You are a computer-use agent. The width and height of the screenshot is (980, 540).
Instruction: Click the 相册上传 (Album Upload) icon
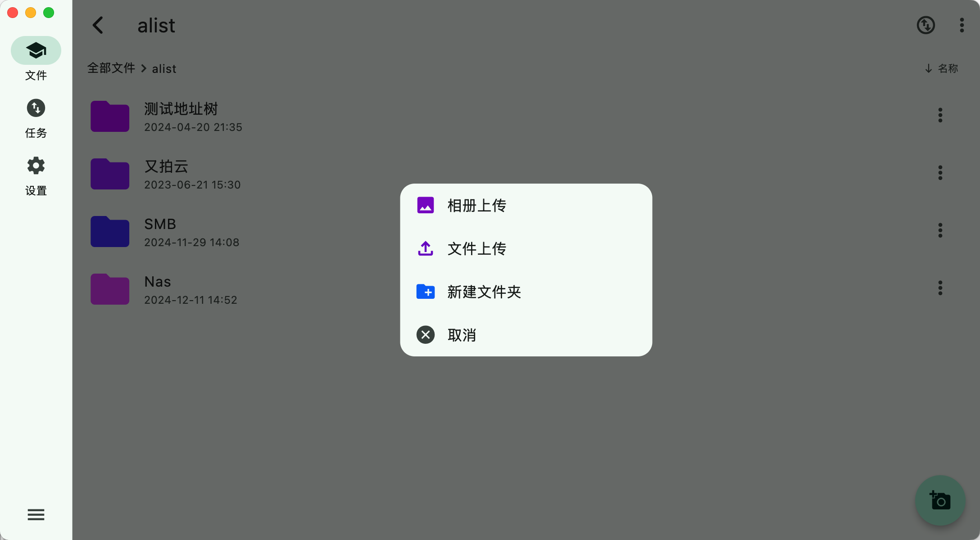pyautogui.click(x=426, y=206)
